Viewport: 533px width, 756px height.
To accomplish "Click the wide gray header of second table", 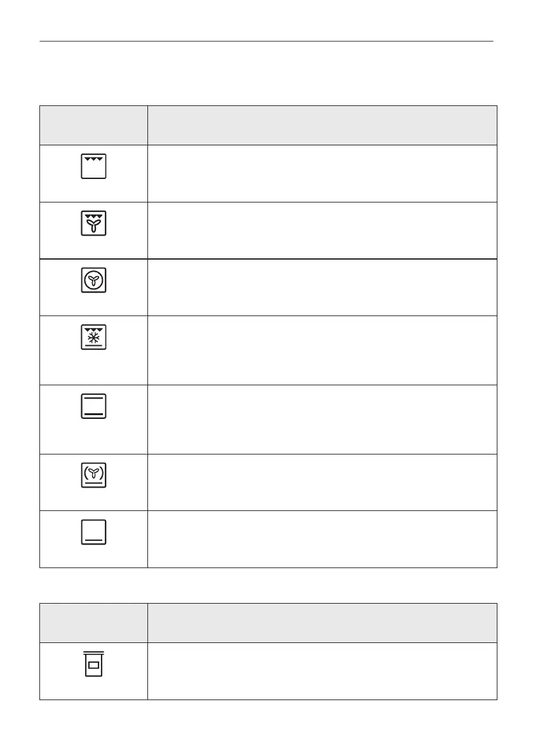I will tap(321, 623).
